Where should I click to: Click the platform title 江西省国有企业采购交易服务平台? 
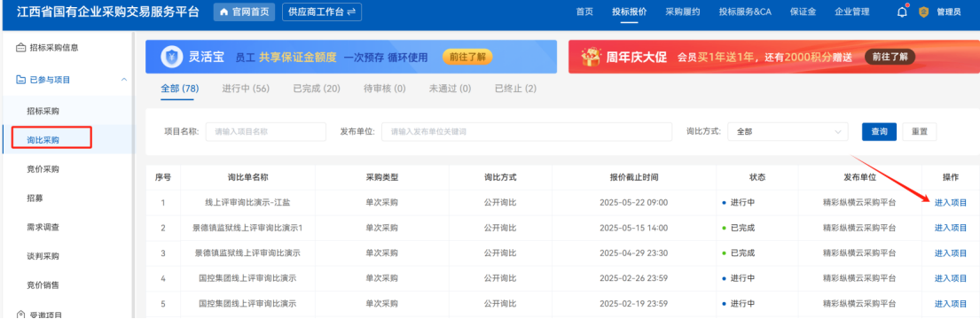(107, 12)
